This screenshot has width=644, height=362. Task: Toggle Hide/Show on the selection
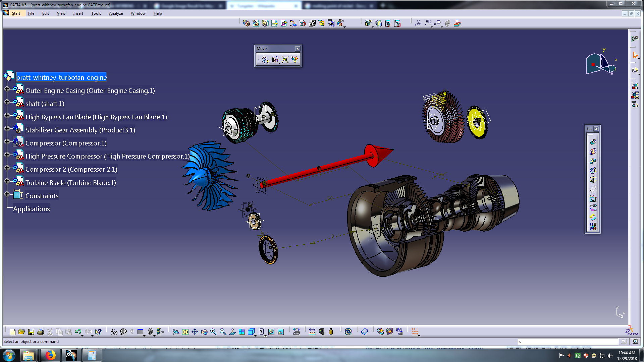click(271, 332)
